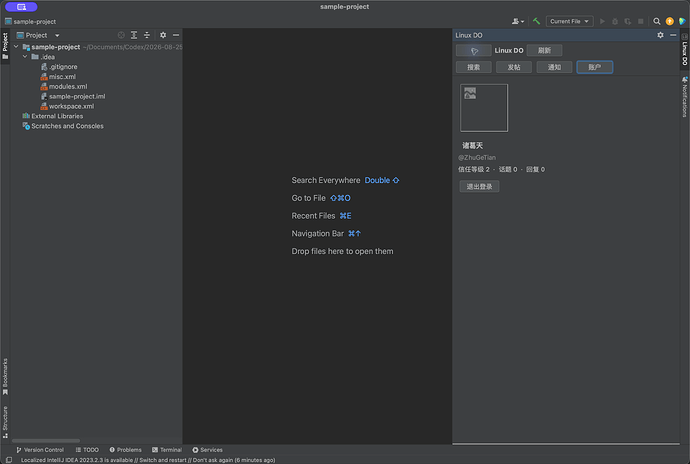This screenshot has height=464, width=690.
Task: Click the IDEA update status bar message
Action: [x=148, y=460]
